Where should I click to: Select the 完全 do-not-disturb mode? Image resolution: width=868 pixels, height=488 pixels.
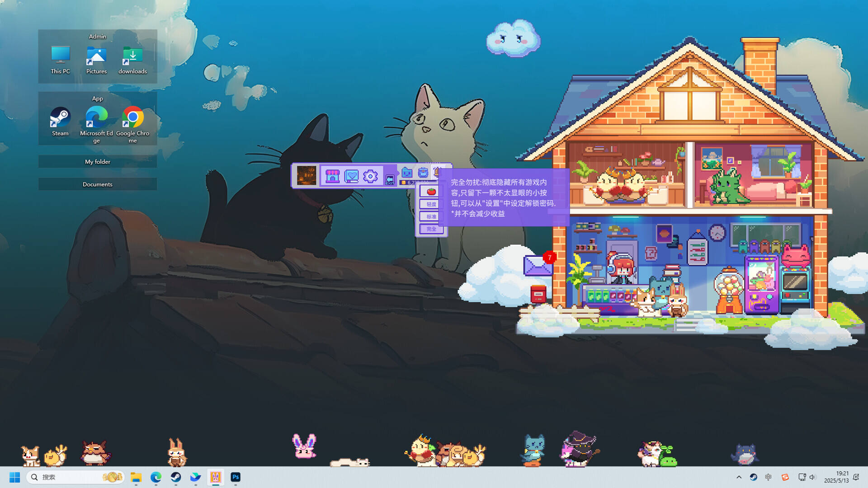tap(431, 229)
